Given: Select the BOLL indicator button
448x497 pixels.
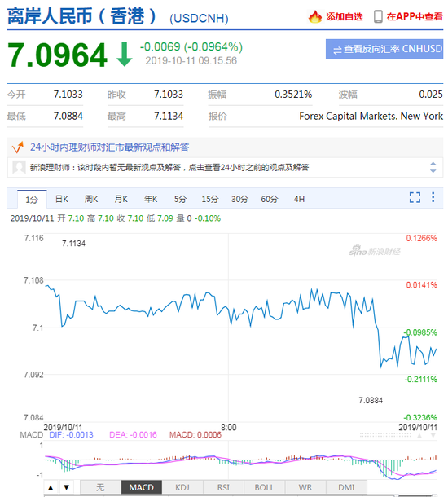Looking at the screenshot, I should coord(264,487).
